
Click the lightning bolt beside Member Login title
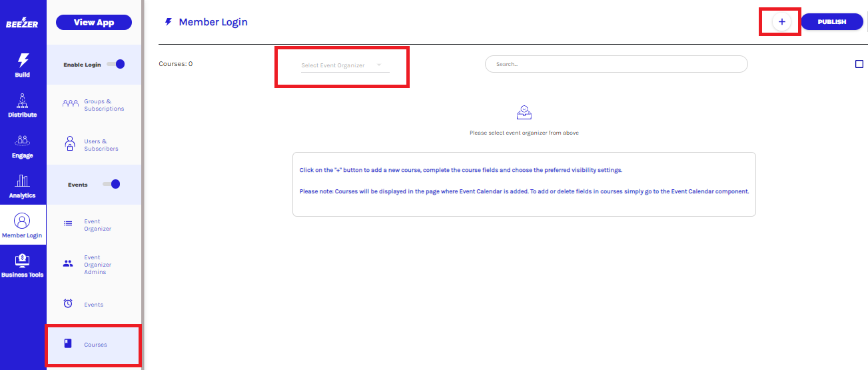[169, 22]
